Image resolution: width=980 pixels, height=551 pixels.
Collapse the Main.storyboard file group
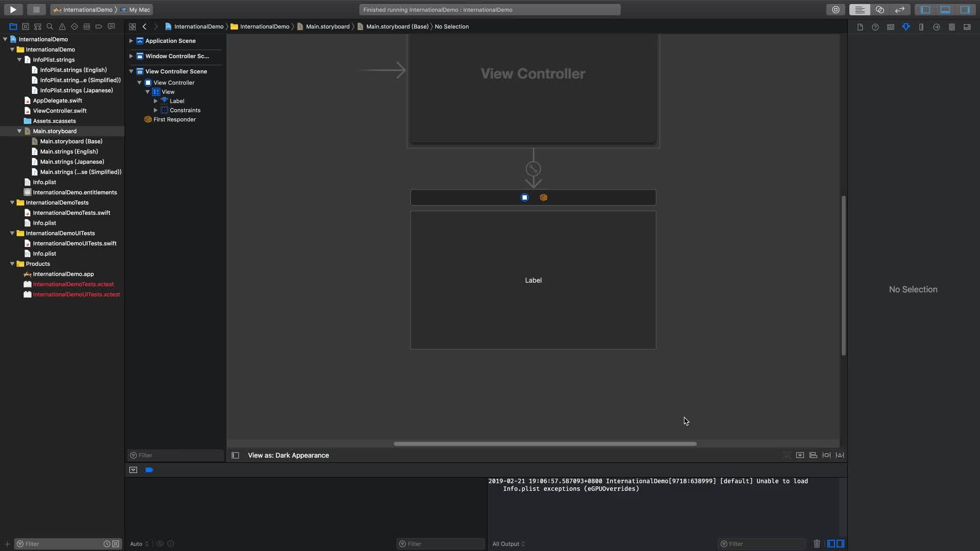[19, 131]
